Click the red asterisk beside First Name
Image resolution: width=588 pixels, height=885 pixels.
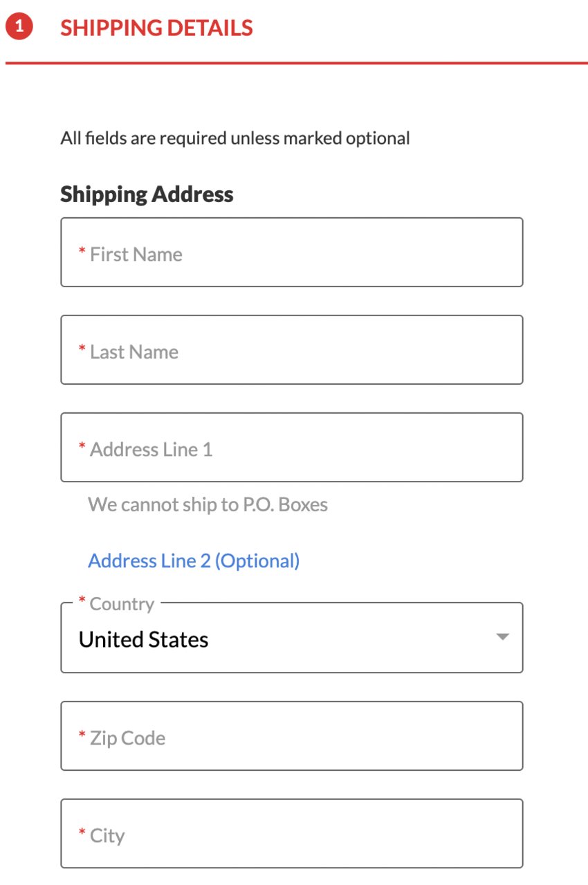(82, 251)
